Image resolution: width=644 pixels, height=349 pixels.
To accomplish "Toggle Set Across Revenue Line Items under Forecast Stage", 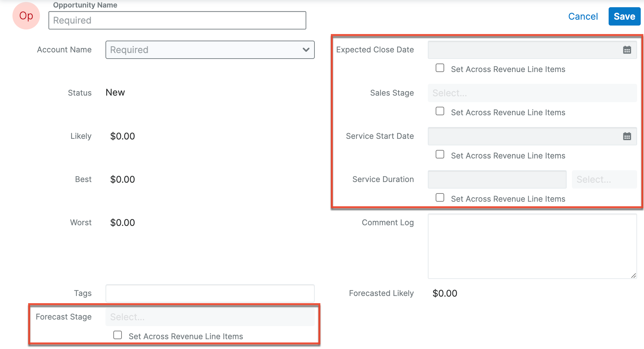I will pos(118,335).
